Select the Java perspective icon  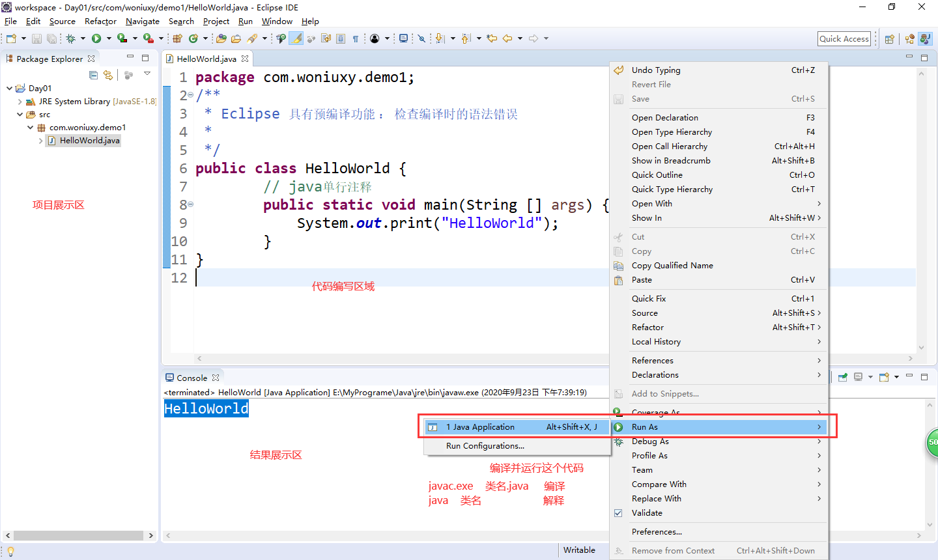point(925,39)
